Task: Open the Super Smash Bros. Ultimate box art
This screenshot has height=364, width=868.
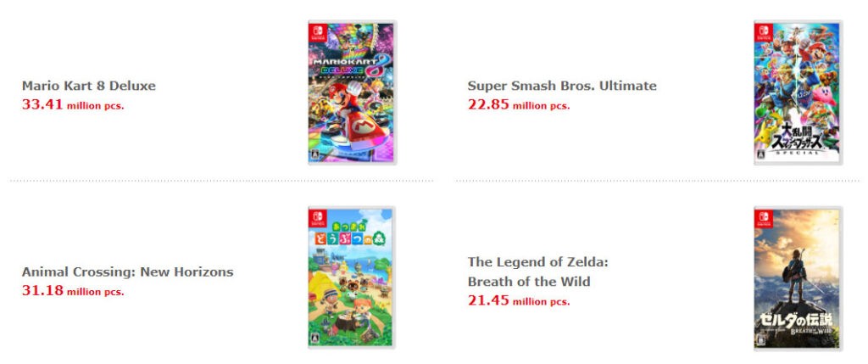Action: tap(798, 92)
